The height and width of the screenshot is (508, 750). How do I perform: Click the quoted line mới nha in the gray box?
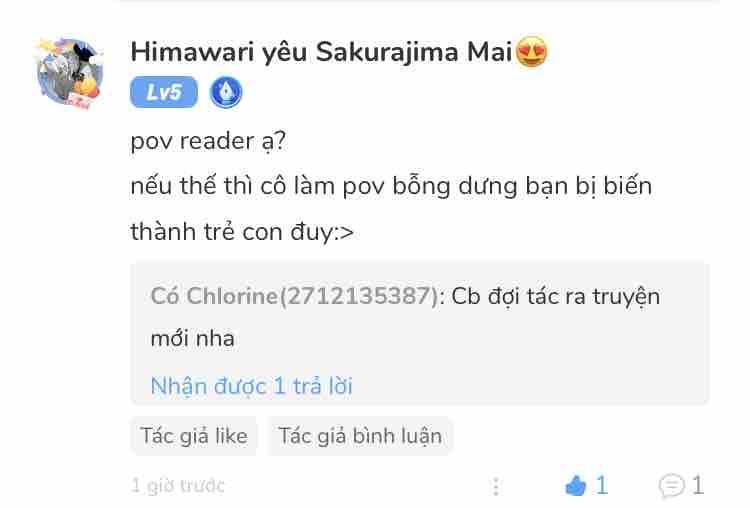[x=192, y=339]
